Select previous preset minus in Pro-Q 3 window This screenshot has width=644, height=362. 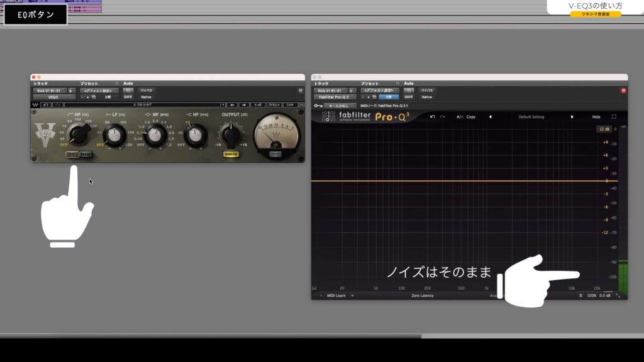click(x=363, y=97)
